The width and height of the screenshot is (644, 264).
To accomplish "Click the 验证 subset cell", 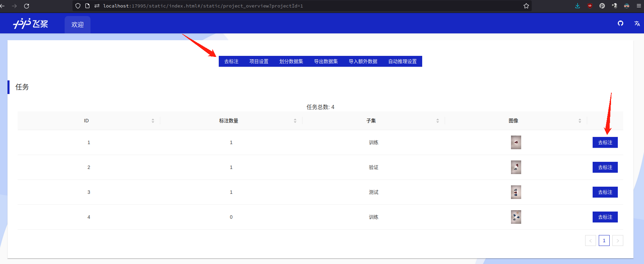I will pyautogui.click(x=374, y=167).
